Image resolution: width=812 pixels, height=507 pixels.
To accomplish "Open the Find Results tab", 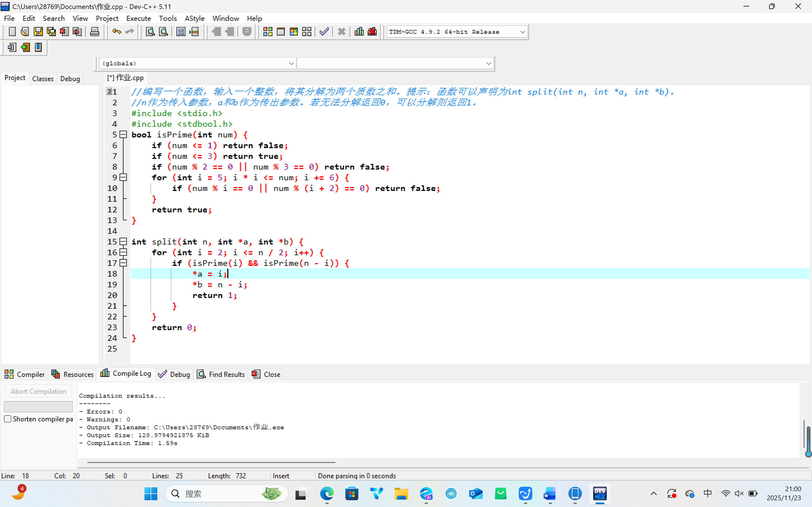I will click(221, 374).
